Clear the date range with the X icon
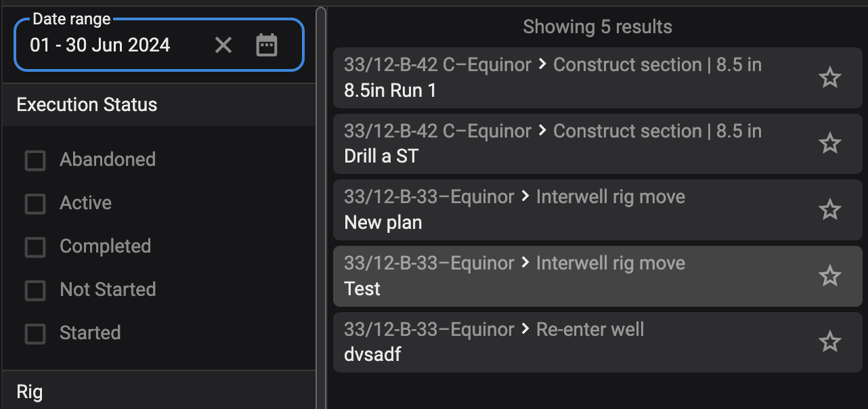Viewport: 868px width, 409px height. [223, 45]
